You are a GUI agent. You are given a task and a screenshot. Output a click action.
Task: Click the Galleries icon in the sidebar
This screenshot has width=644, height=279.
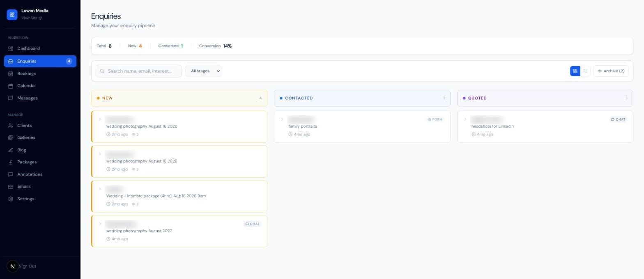tap(11, 138)
